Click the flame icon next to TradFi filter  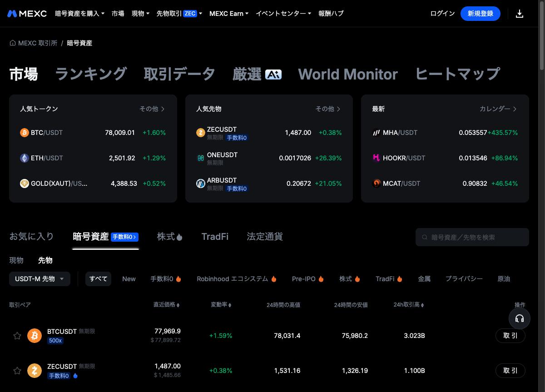pyautogui.click(x=400, y=279)
